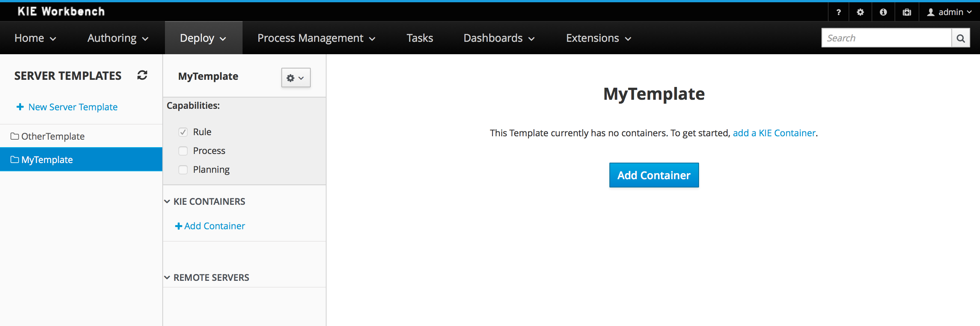Click the settings gear icon in top bar
This screenshot has height=326, width=980.
pyautogui.click(x=860, y=12)
